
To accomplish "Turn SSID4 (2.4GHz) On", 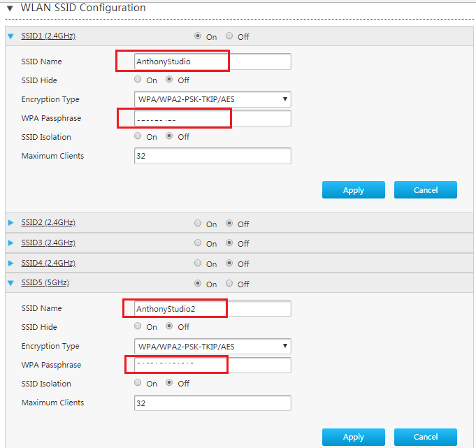I will pos(198,263).
